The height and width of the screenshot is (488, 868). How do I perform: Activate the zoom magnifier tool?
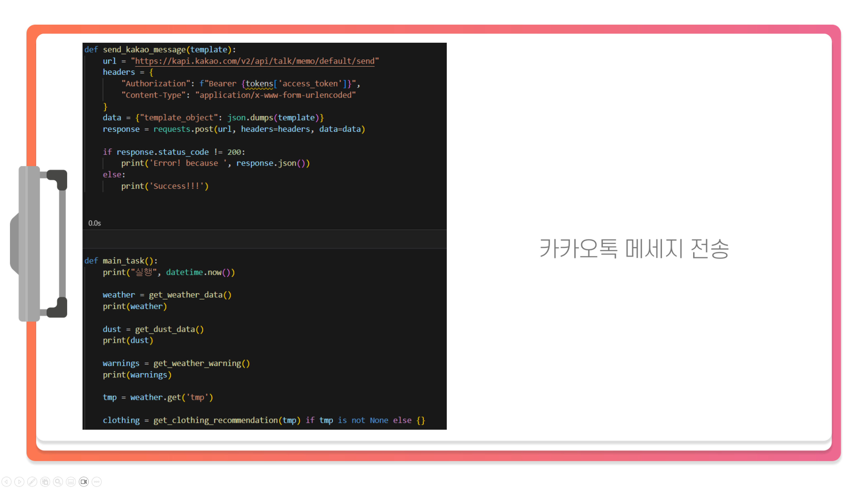(58, 482)
